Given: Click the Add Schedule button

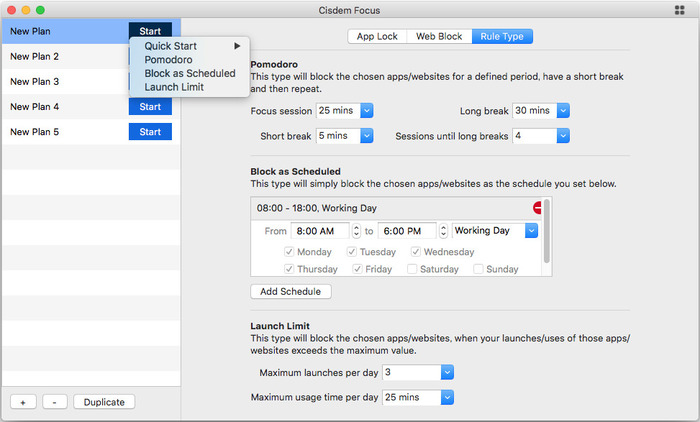Looking at the screenshot, I should coord(291,292).
